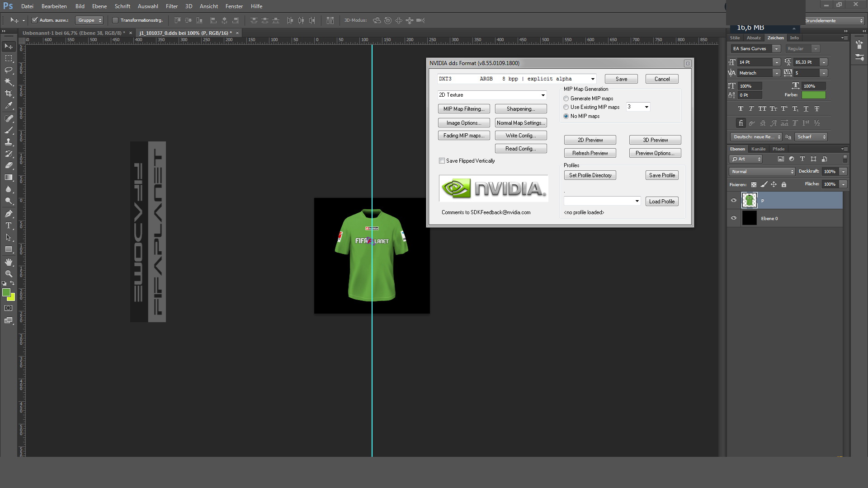Open the profile selection dropdown

(x=602, y=201)
